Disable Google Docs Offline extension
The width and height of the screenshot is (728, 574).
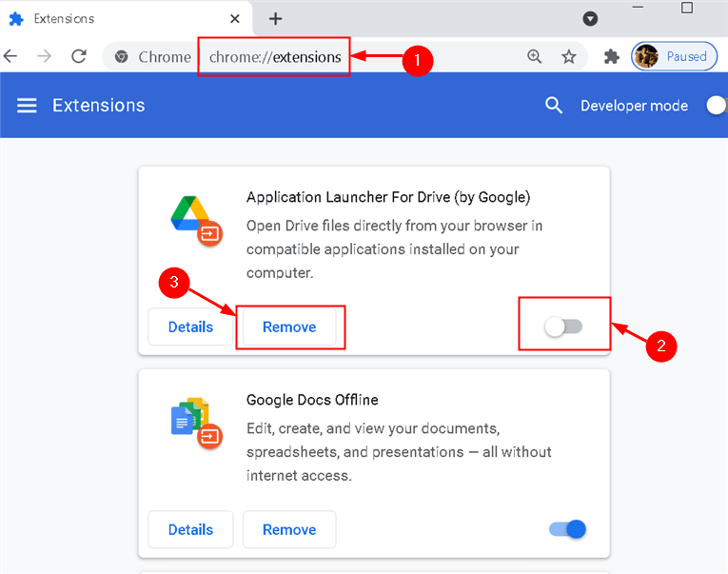[x=568, y=529]
